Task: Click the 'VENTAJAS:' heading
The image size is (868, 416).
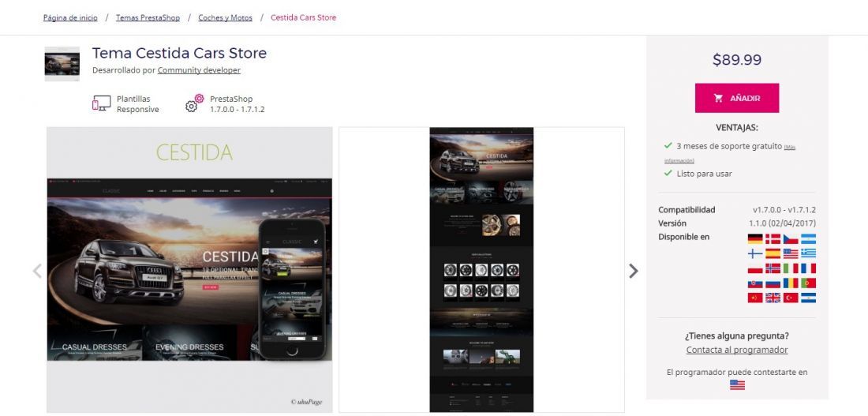Action: (x=737, y=128)
